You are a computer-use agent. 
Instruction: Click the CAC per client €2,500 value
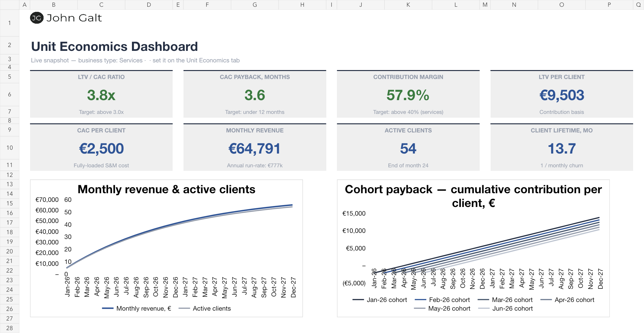tap(101, 148)
